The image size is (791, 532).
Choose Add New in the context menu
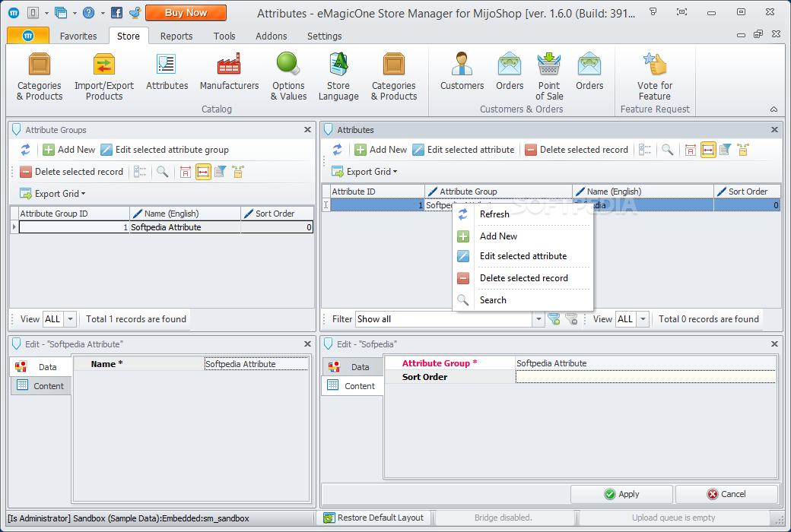pyautogui.click(x=523, y=236)
